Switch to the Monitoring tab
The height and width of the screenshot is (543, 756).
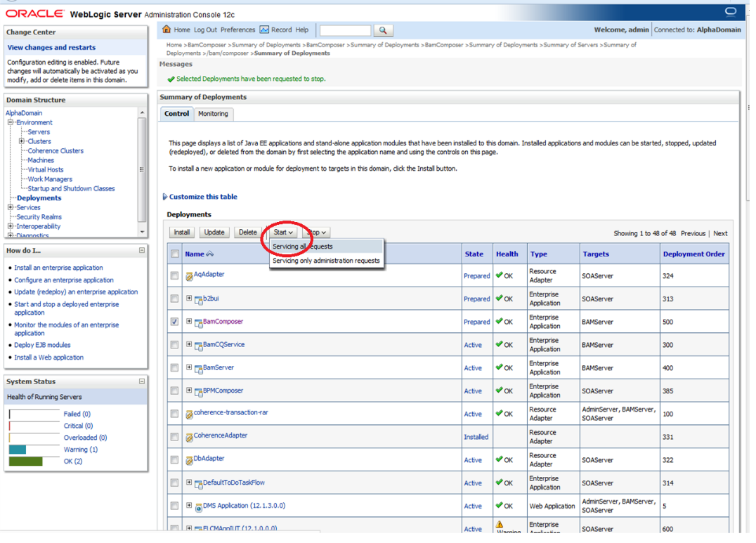(x=213, y=114)
